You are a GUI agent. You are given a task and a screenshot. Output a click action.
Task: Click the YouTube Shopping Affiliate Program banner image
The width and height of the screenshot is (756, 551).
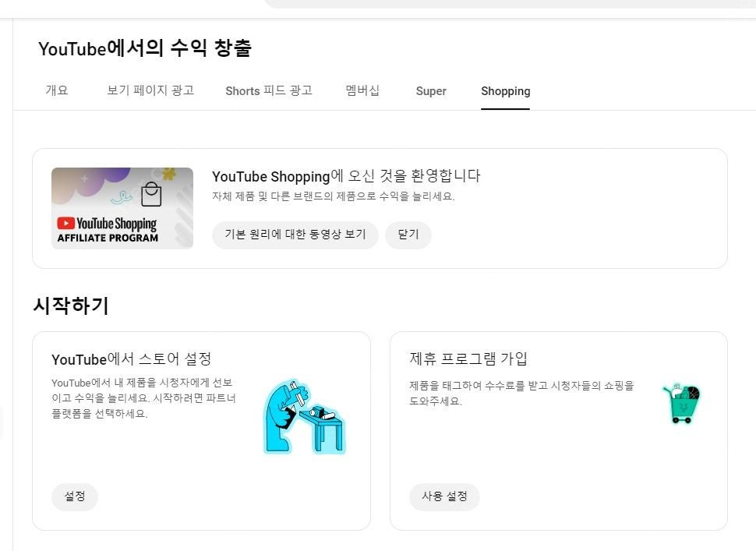(122, 208)
